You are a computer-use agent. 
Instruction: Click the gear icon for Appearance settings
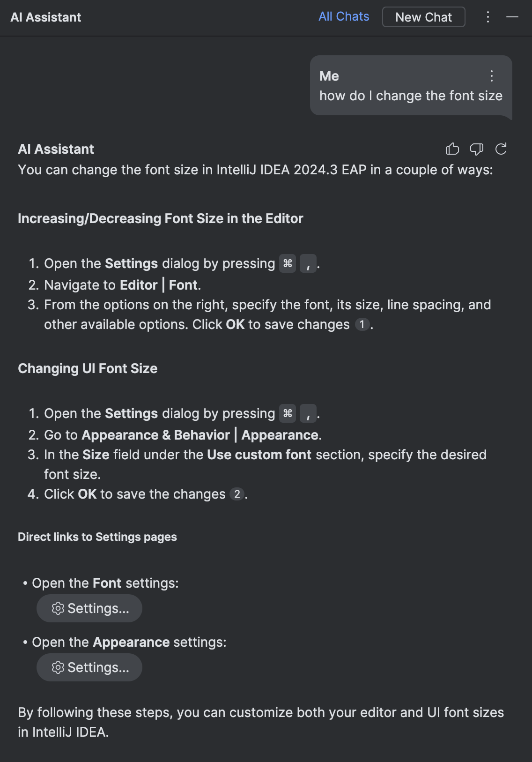[58, 667]
